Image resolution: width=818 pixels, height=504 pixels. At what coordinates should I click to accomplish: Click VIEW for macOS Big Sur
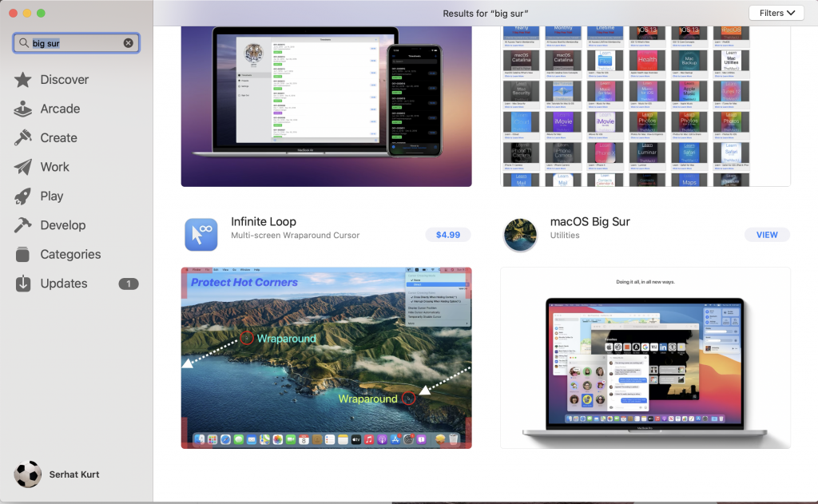point(767,235)
